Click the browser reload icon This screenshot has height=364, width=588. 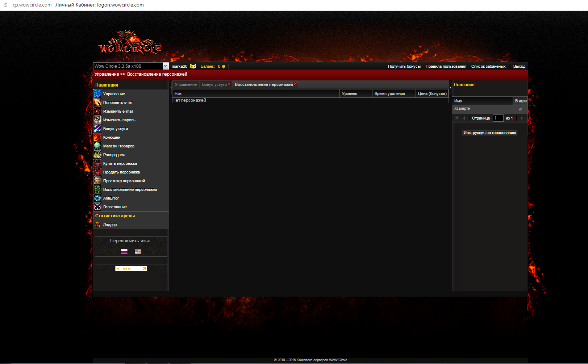pos(5,5)
